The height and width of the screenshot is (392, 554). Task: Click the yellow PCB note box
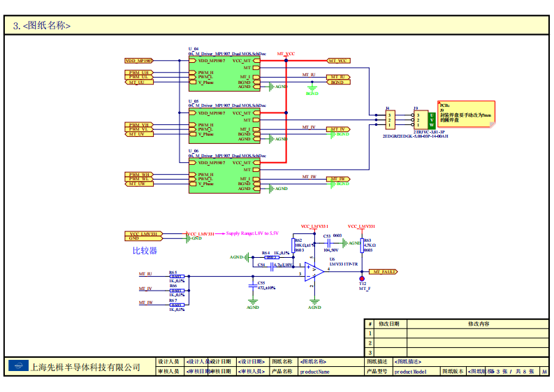point(467,114)
